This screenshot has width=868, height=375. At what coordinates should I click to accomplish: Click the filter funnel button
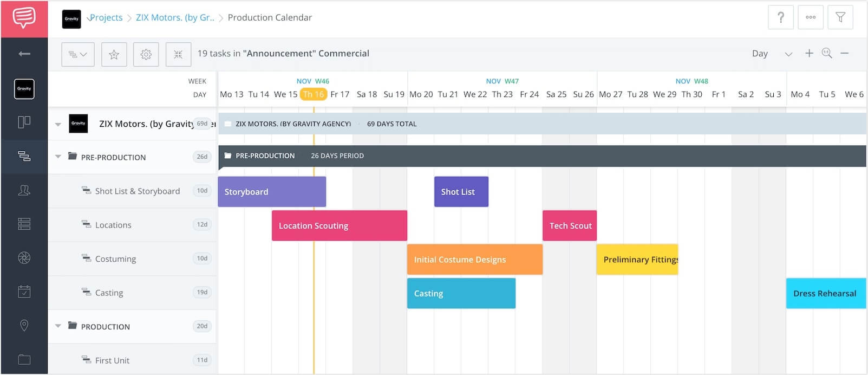pyautogui.click(x=840, y=17)
